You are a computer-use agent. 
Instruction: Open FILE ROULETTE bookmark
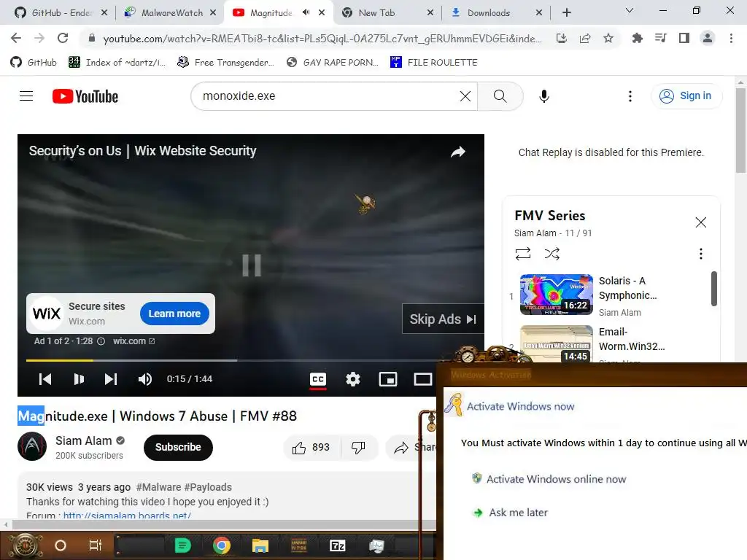pos(433,63)
